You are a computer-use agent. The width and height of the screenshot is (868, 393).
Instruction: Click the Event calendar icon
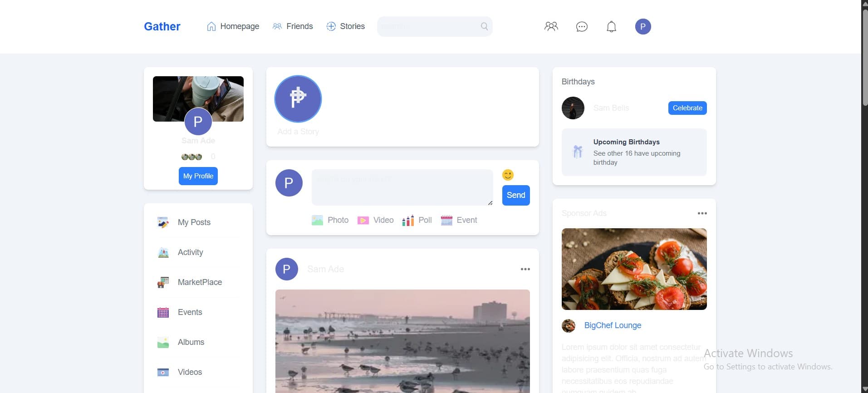coord(446,220)
